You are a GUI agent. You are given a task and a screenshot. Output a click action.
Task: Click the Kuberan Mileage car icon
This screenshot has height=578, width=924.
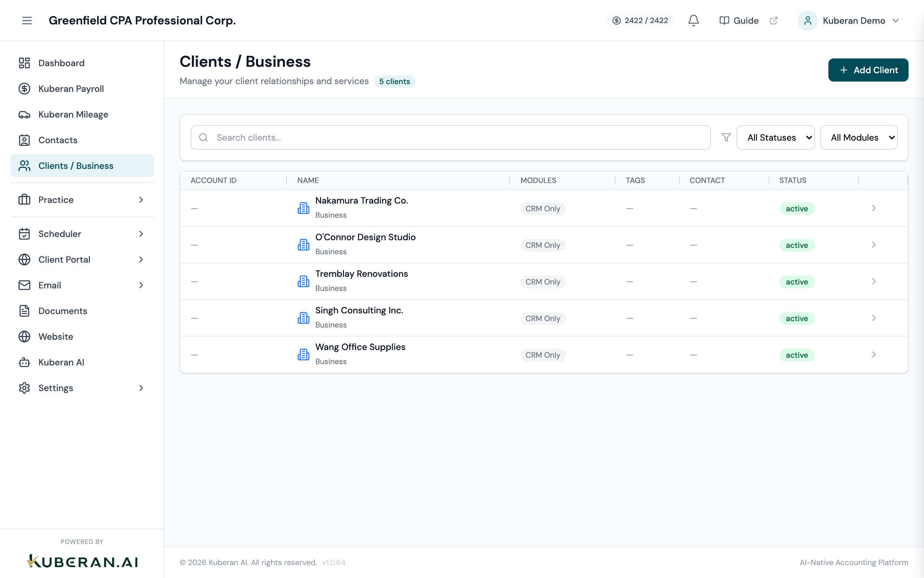24,114
